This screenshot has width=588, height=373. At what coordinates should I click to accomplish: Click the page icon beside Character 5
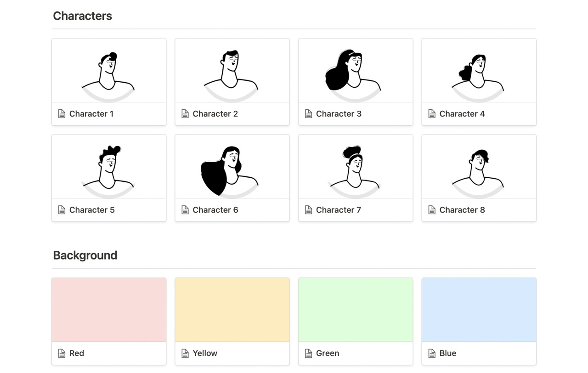(x=62, y=210)
